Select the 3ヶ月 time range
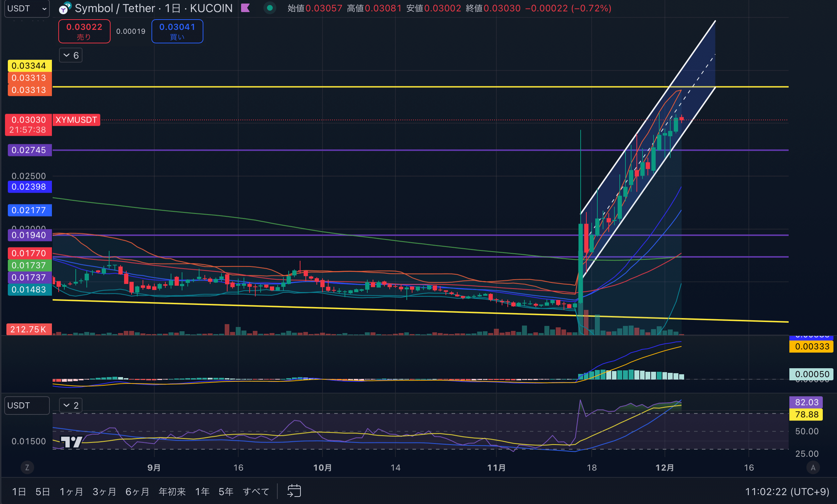 pyautogui.click(x=104, y=492)
